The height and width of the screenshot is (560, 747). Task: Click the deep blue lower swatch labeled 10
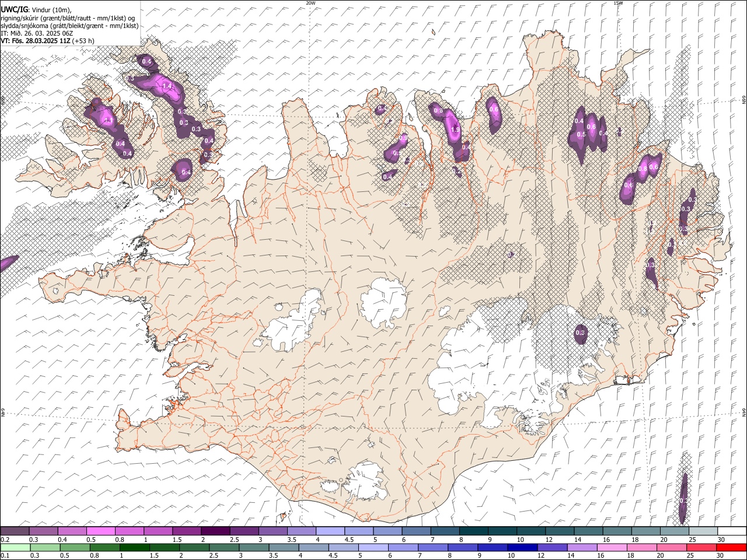pyautogui.click(x=522, y=547)
